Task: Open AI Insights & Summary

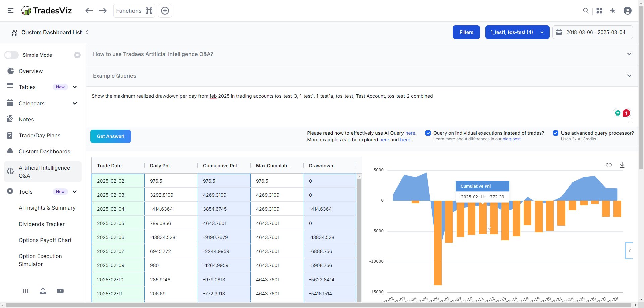Action: [x=47, y=208]
